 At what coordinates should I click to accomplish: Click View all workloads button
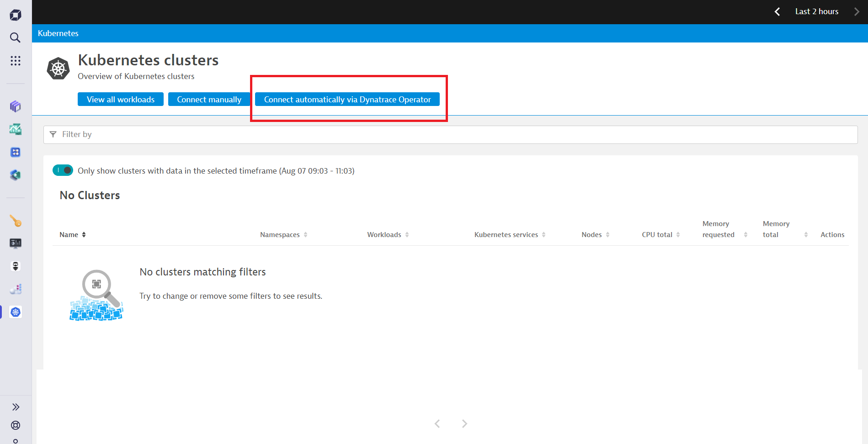coord(121,100)
